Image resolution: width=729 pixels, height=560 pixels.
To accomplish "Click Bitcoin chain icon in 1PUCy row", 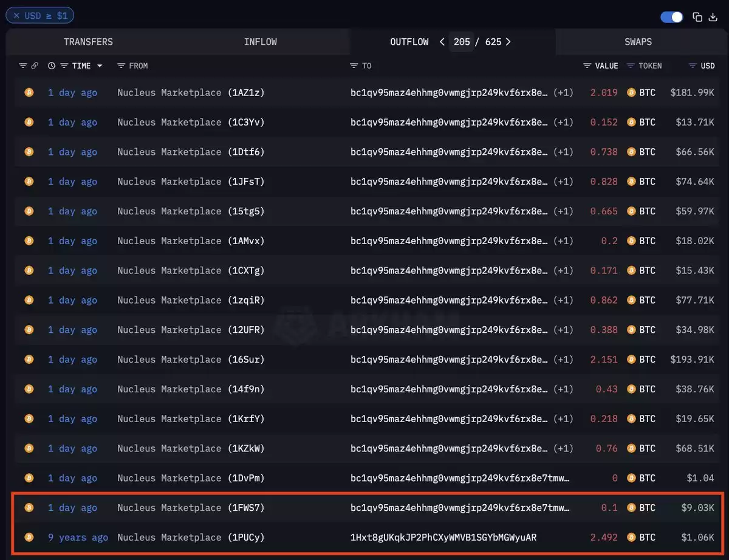I will [29, 538].
